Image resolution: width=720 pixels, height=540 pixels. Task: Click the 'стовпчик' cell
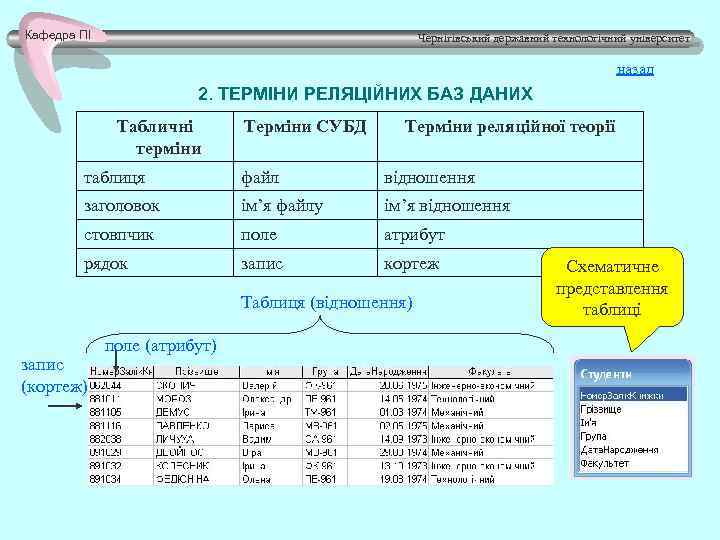coord(155,235)
